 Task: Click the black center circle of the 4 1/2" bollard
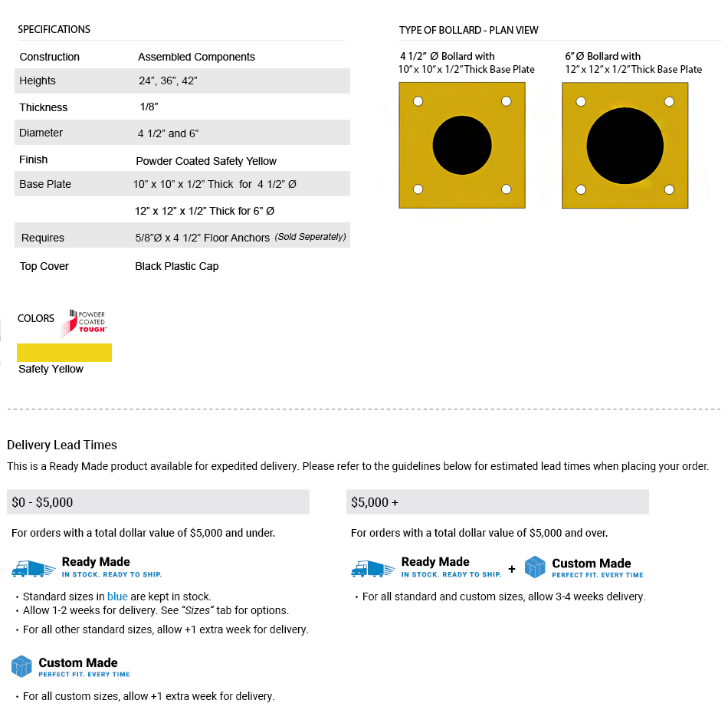tap(461, 146)
